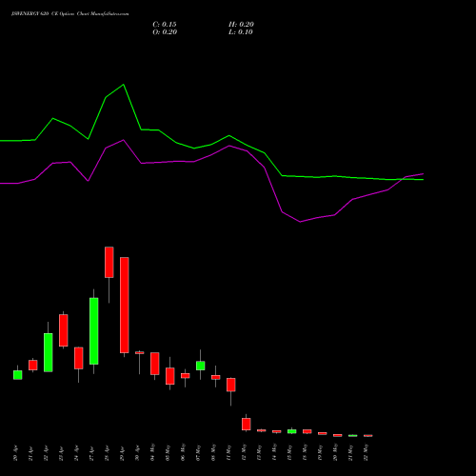Click the small green candle for 15 May
476x476 pixels.
click(x=292, y=431)
